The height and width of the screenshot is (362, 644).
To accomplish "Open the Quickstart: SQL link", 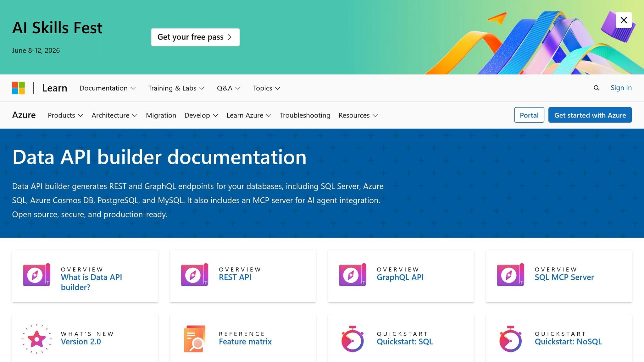I will [405, 342].
